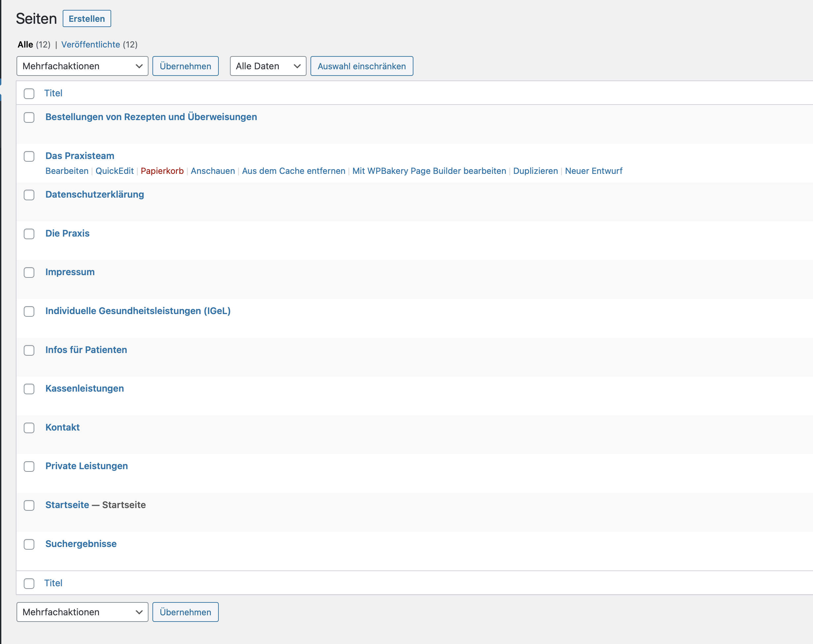This screenshot has height=644, width=813.
Task: Click QuickEdit under Das Praxisteam
Action: 114,171
